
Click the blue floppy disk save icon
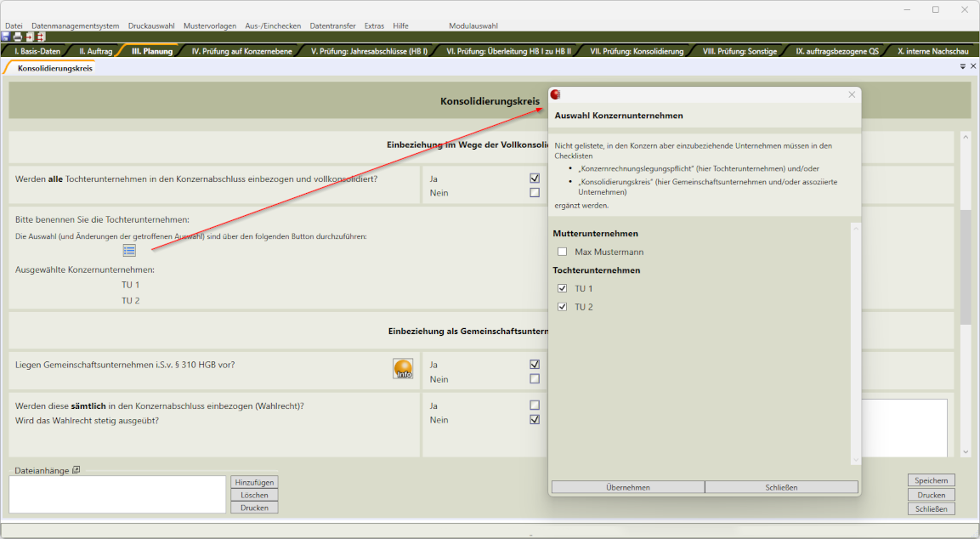point(6,37)
